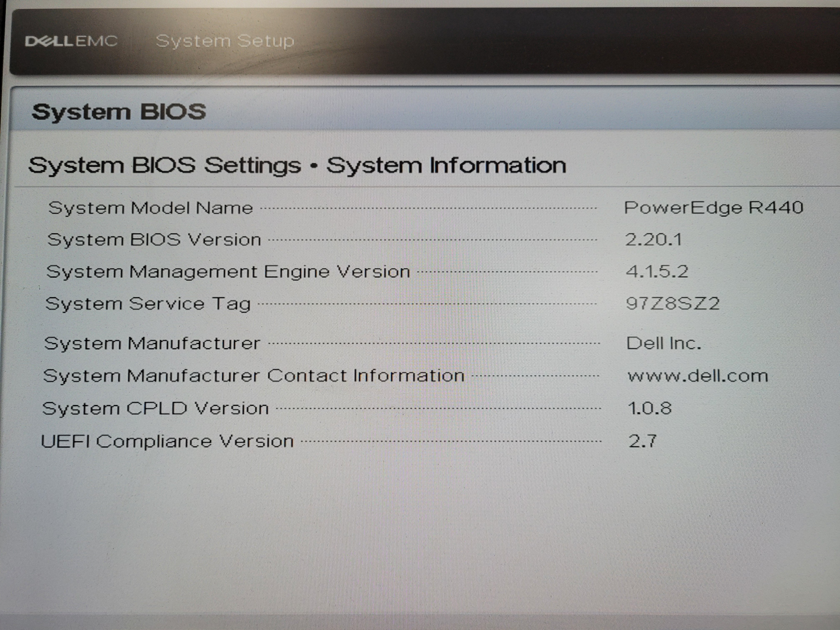This screenshot has width=840, height=630.
Task: Click System BIOS Settings • System Information heading
Action: click(x=297, y=166)
